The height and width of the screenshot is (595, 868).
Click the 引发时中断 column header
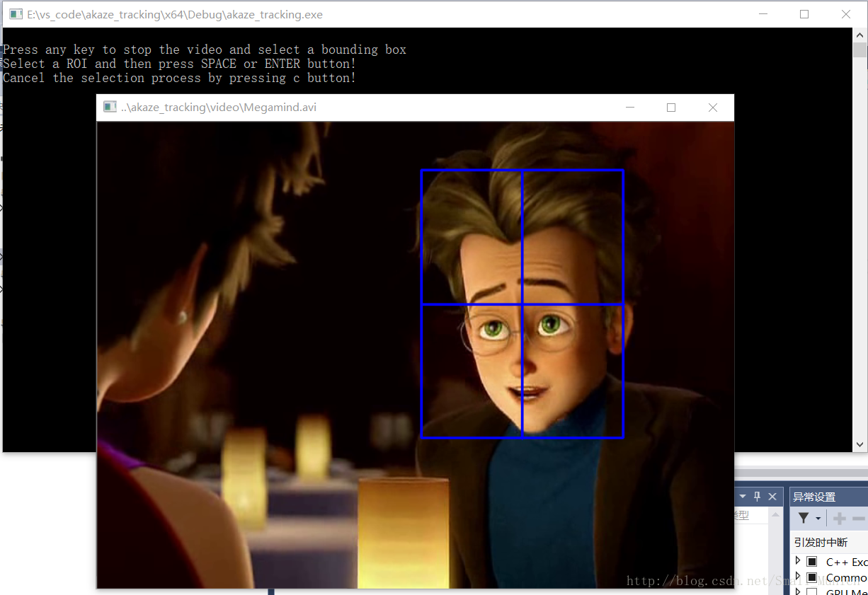coord(821,543)
